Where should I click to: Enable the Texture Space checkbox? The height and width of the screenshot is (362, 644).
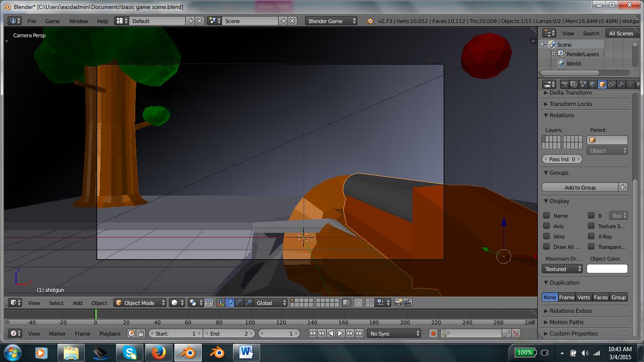coord(591,226)
